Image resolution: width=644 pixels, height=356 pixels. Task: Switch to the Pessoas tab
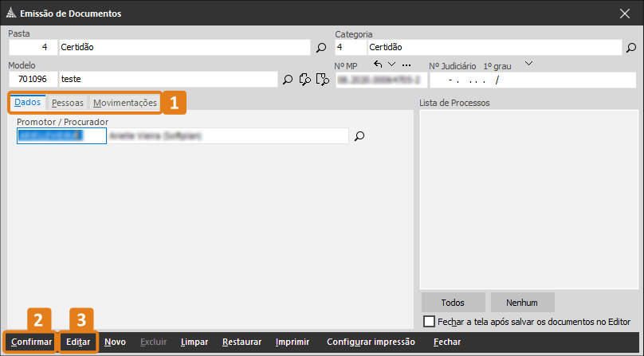(68, 103)
